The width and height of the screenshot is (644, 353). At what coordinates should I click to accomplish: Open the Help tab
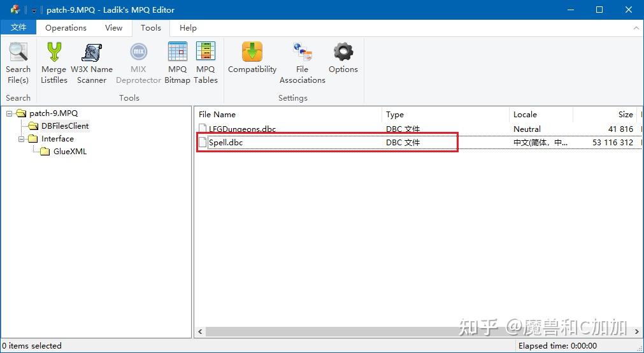click(x=188, y=27)
